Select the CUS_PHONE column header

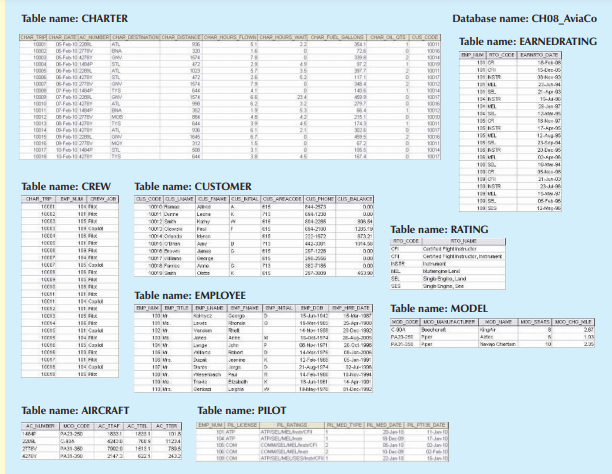(x=319, y=199)
